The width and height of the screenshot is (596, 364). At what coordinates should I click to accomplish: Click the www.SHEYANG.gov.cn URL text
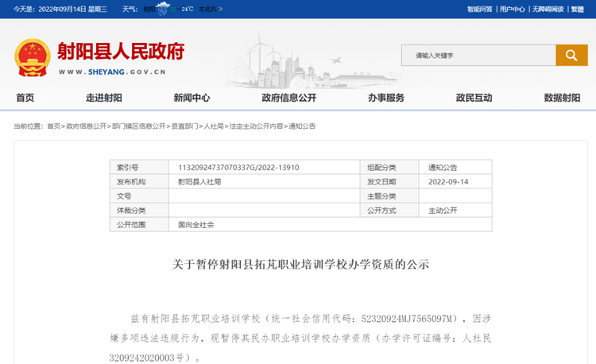pyautogui.click(x=112, y=72)
